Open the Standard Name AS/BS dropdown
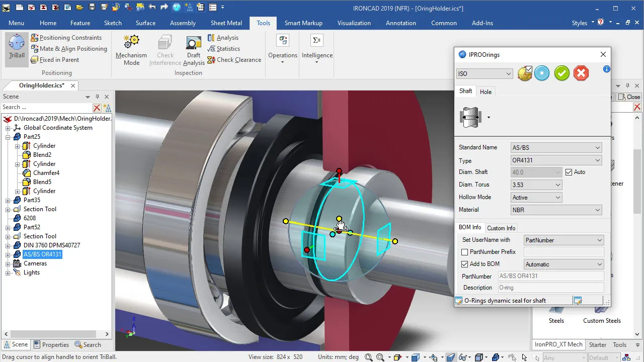The height and width of the screenshot is (362, 644). (556, 148)
